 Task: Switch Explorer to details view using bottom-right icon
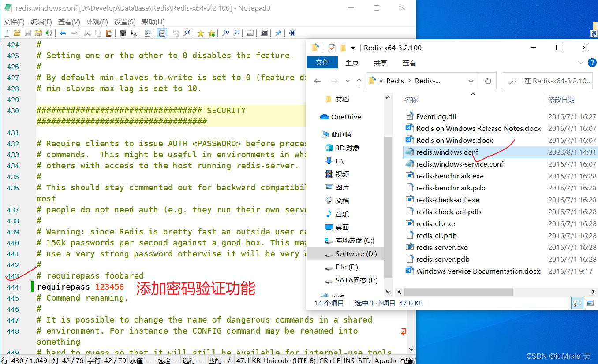pyautogui.click(x=577, y=303)
